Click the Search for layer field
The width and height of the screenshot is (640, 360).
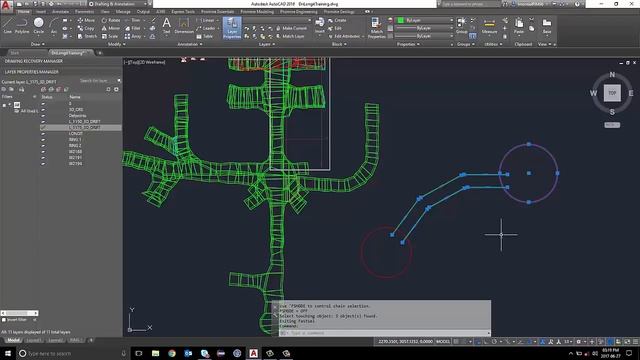[98, 81]
